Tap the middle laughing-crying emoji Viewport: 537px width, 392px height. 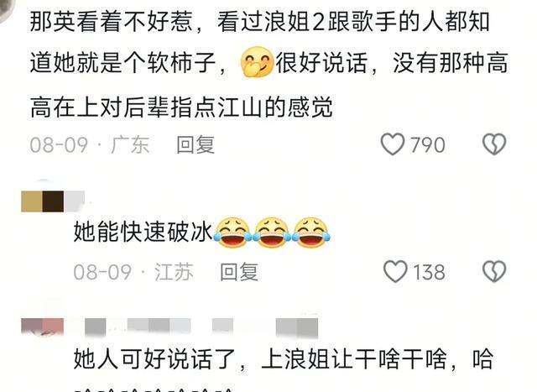tap(272, 233)
